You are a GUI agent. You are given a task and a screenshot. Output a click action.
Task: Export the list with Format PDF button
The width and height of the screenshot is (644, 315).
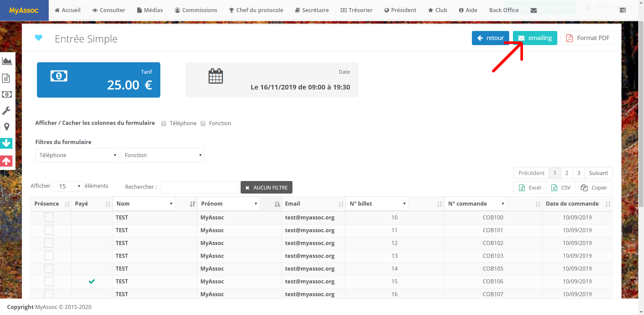pyautogui.click(x=588, y=38)
